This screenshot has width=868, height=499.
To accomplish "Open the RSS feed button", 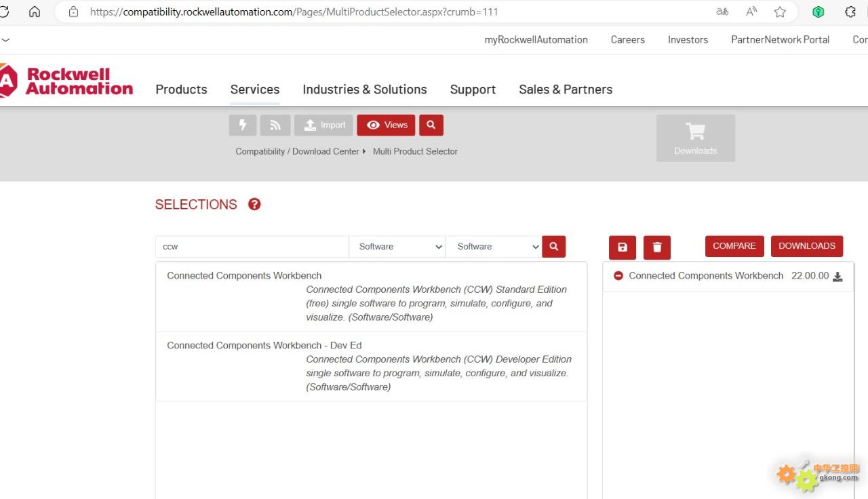I will click(x=275, y=125).
